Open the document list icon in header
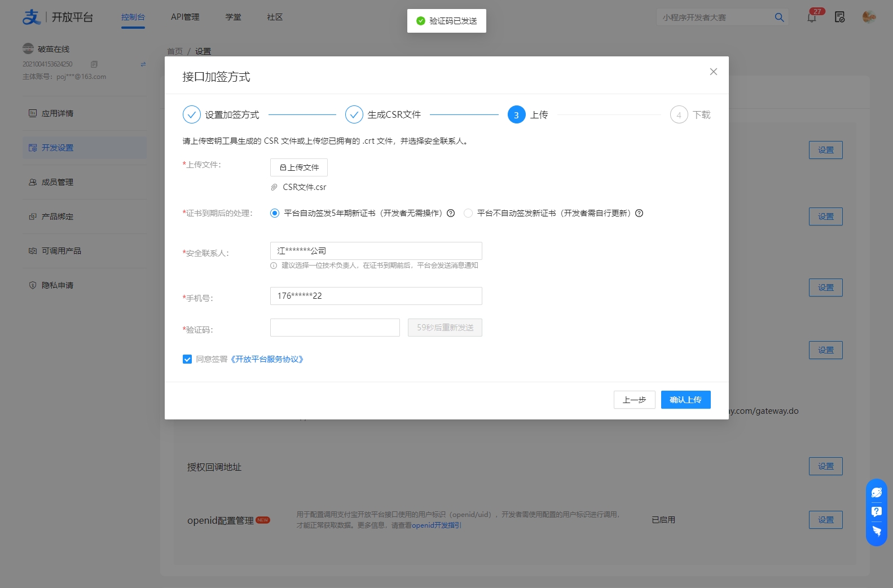This screenshot has height=588, width=893. point(840,17)
